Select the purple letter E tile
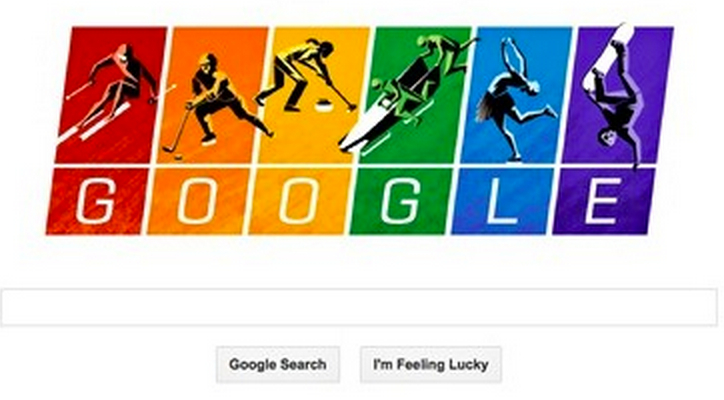The image size is (724, 400). pyautogui.click(x=604, y=201)
